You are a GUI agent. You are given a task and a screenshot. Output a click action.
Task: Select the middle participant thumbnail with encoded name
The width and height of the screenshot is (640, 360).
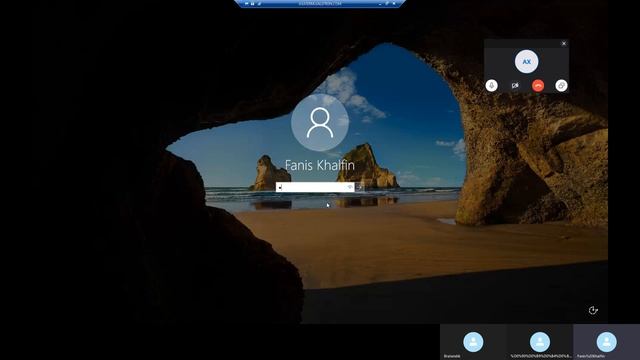click(x=540, y=342)
